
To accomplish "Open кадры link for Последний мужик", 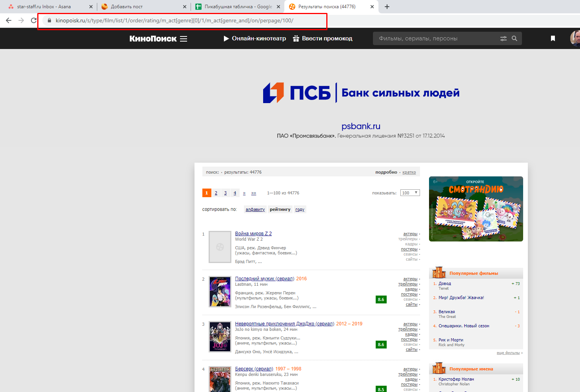I will pos(411,289).
